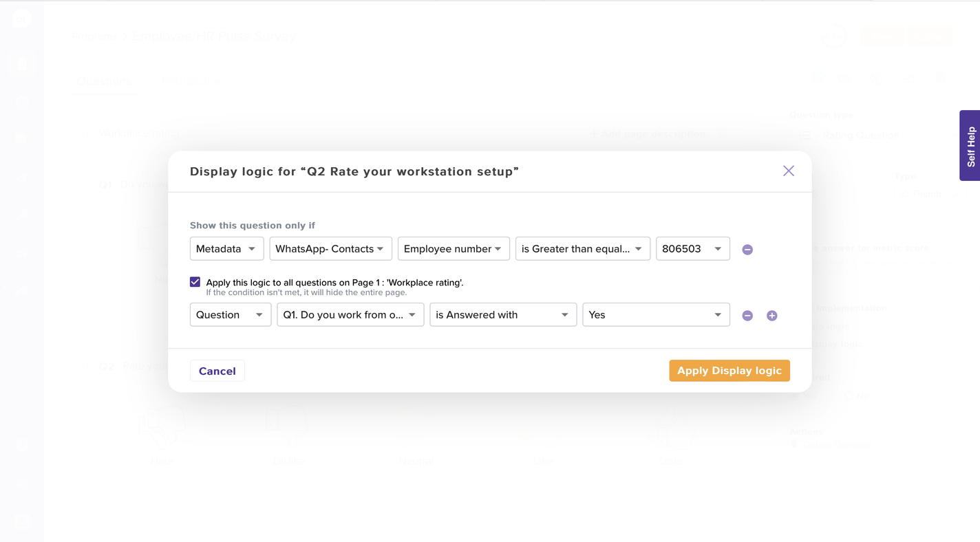Remove the Metadata condition row
Image resolution: width=980 pixels, height=542 pixels.
pos(747,250)
